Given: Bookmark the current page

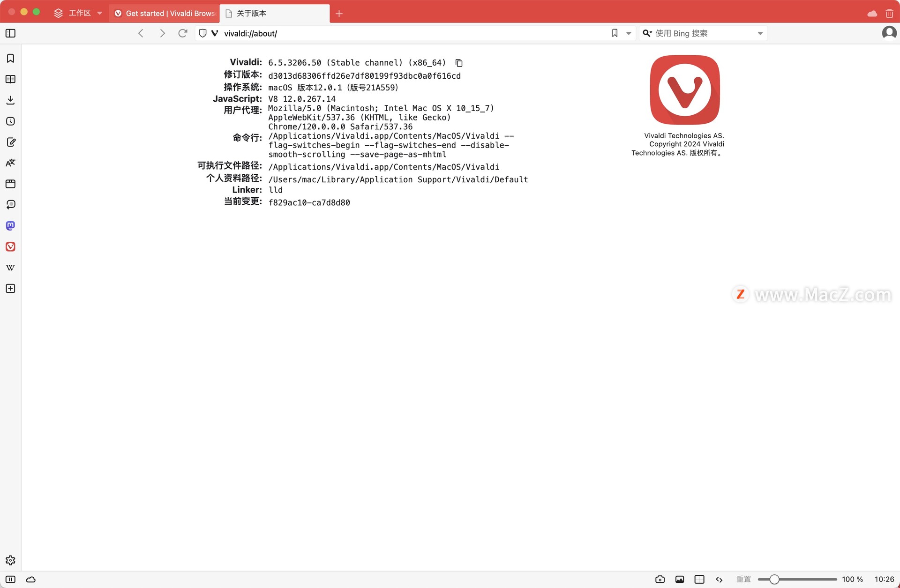Looking at the screenshot, I should click(615, 33).
